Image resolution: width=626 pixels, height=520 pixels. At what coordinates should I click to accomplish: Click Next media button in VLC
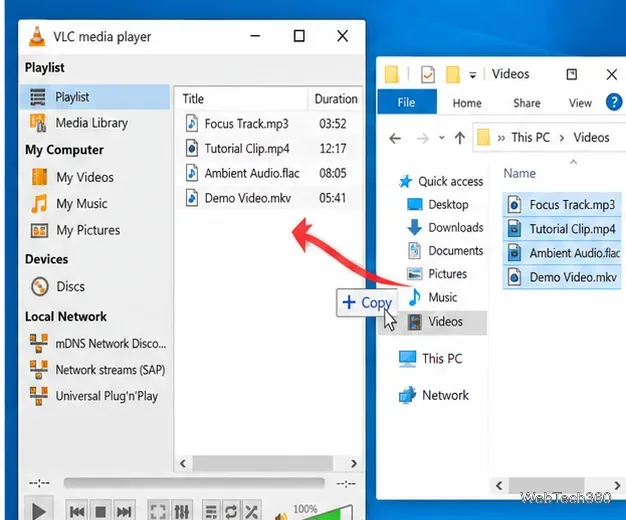pos(124,511)
